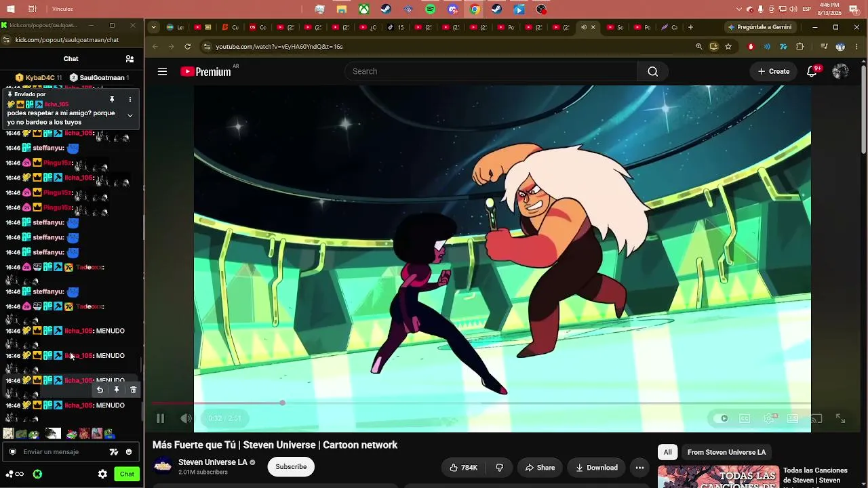Open the more actions ellipsis menu
This screenshot has height=488, width=868.
(x=639, y=468)
